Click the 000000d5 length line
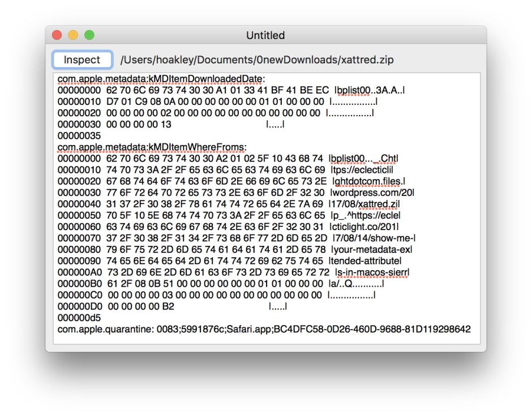This screenshot has width=532, height=417. coord(79,318)
